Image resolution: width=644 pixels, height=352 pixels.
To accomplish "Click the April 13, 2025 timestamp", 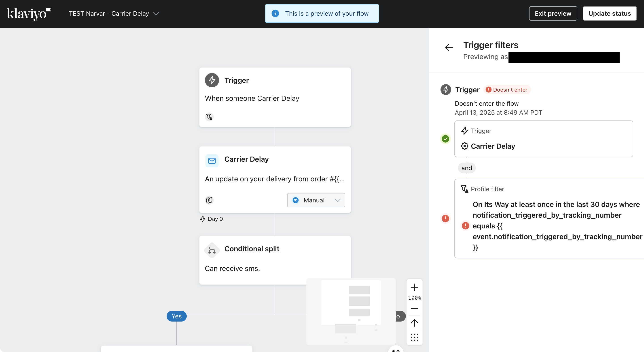I will pyautogui.click(x=498, y=112).
